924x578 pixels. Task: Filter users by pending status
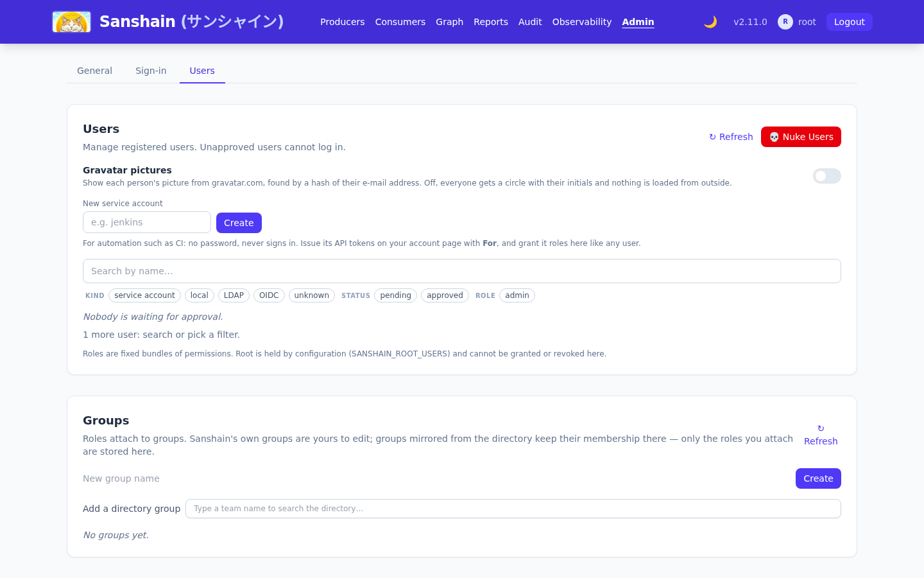pyautogui.click(x=395, y=295)
